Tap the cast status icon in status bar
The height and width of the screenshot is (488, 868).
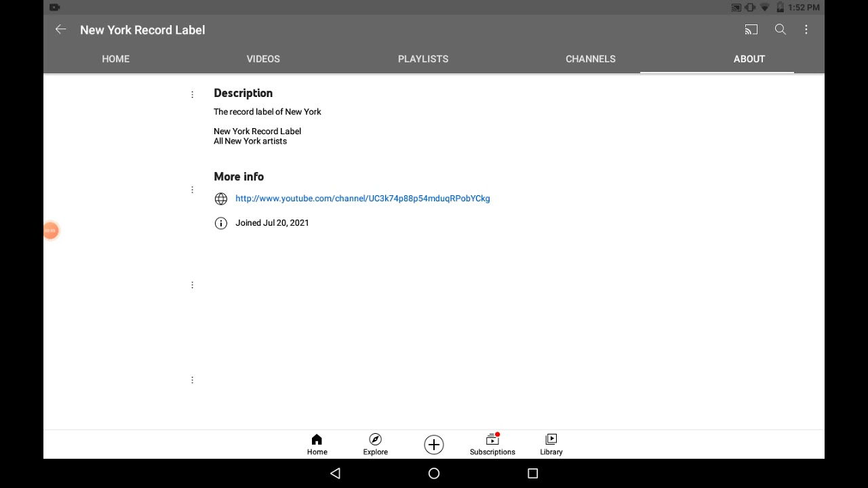coord(736,7)
